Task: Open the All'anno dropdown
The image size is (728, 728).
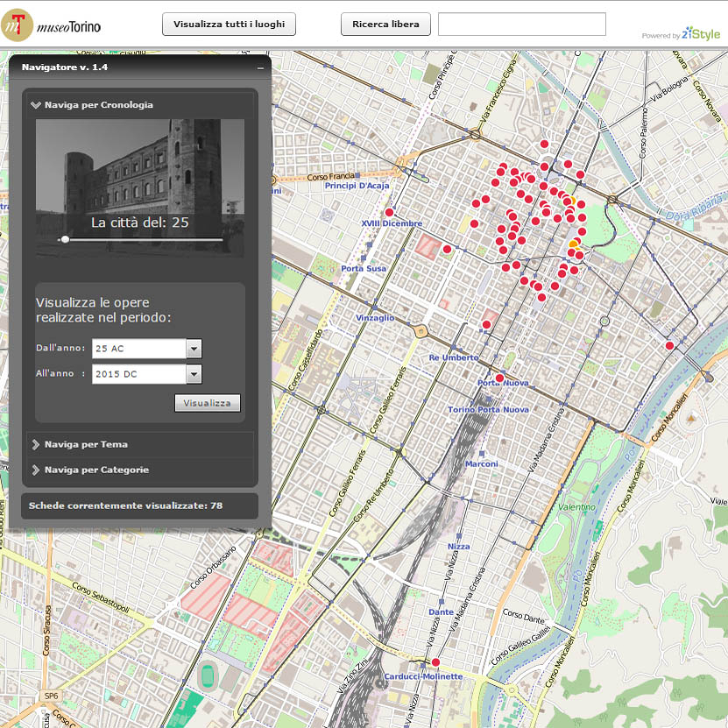Action: (194, 374)
